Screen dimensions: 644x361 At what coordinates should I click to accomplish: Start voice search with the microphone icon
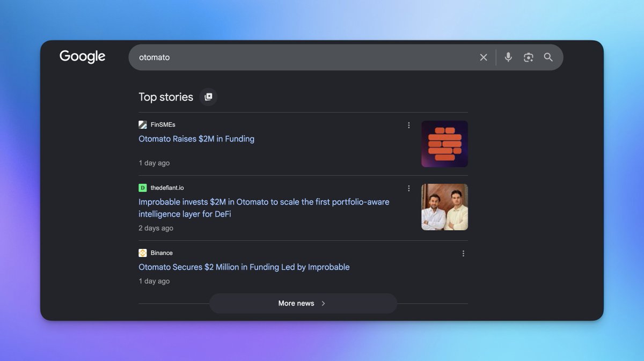click(508, 57)
